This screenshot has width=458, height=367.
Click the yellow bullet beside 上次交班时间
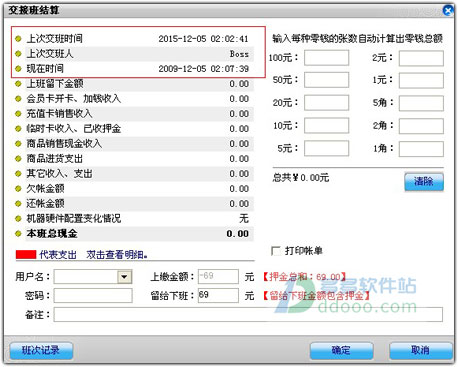tap(18, 39)
